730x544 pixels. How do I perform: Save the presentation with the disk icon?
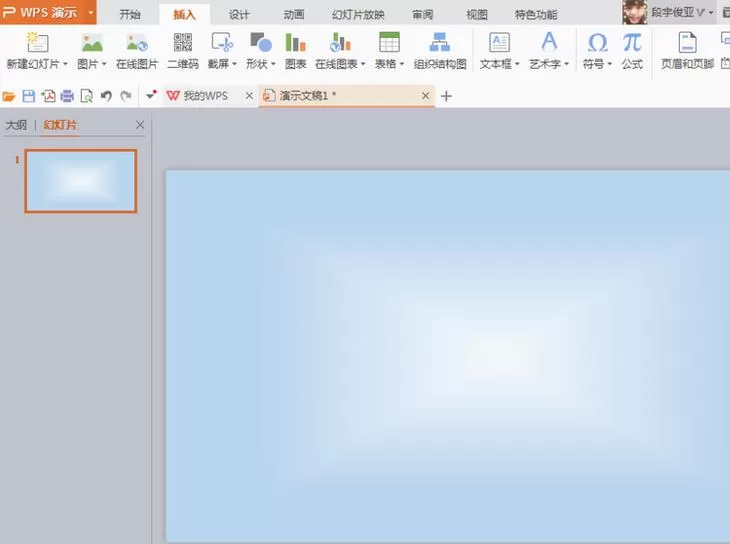[x=29, y=96]
